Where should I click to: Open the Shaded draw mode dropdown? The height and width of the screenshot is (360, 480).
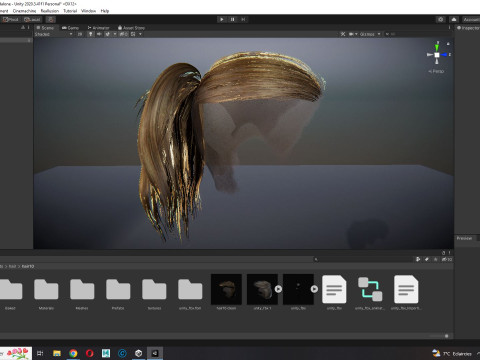pyautogui.click(x=53, y=34)
